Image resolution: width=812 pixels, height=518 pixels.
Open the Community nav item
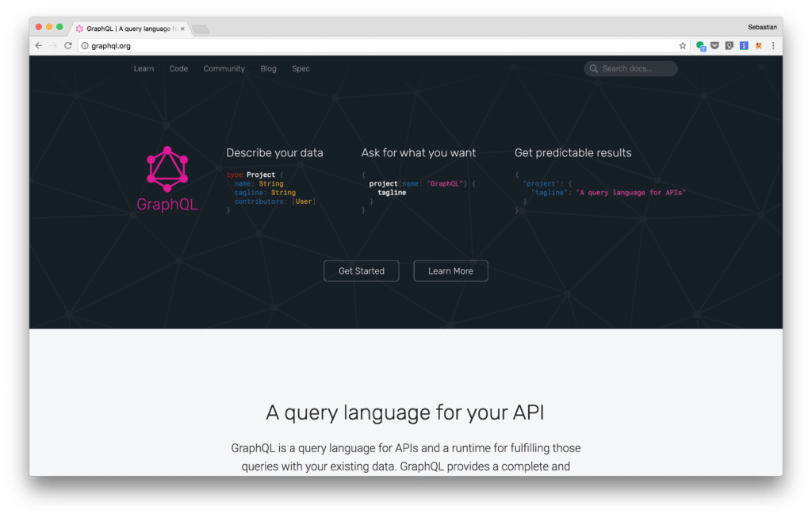(x=224, y=68)
